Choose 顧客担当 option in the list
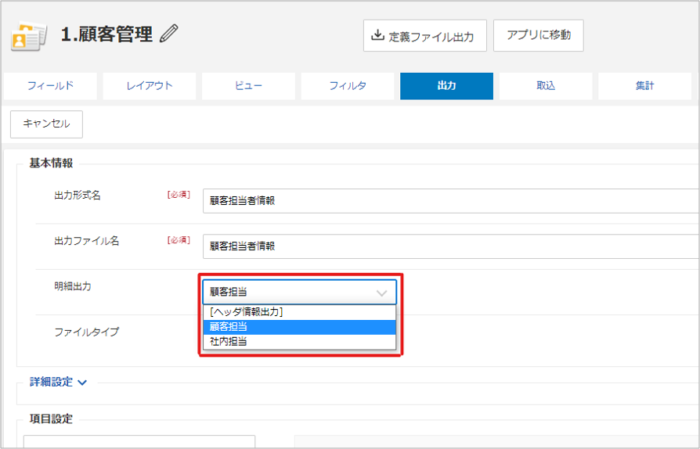The width and height of the screenshot is (700, 449). pyautogui.click(x=300, y=327)
